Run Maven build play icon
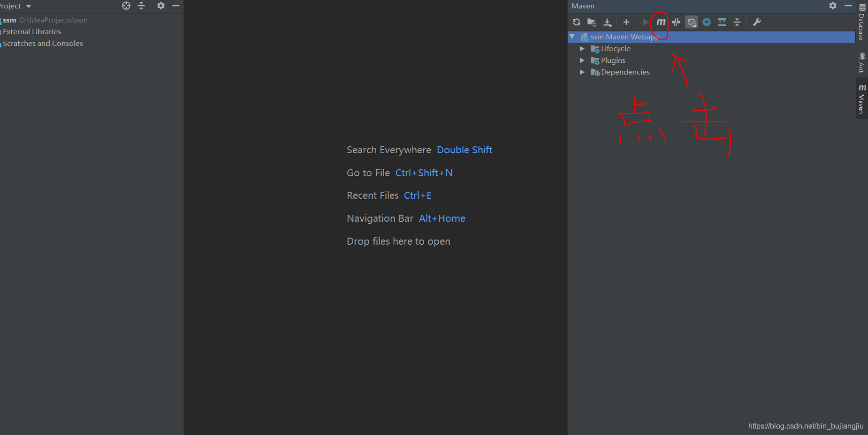This screenshot has width=868, height=435. point(646,22)
